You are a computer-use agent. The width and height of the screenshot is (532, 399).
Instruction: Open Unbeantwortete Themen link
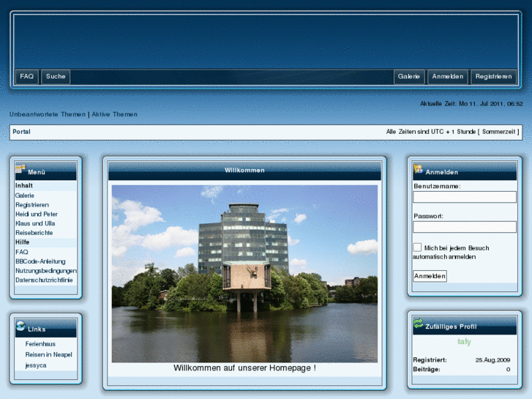(48, 114)
